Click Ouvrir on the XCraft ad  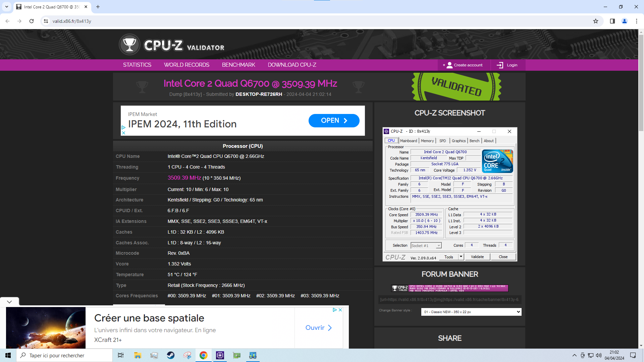pos(319,327)
